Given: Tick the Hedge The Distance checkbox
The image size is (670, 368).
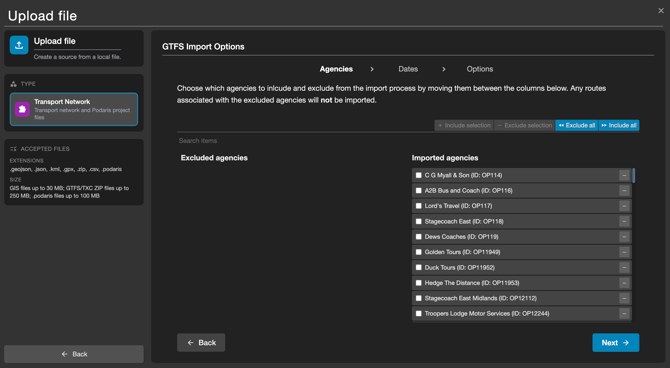Looking at the screenshot, I should point(418,283).
